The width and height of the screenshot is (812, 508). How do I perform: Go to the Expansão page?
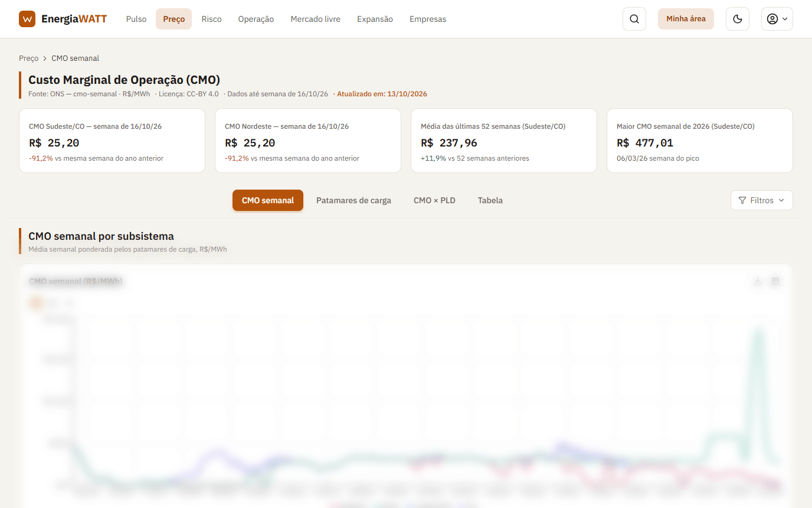tap(375, 19)
